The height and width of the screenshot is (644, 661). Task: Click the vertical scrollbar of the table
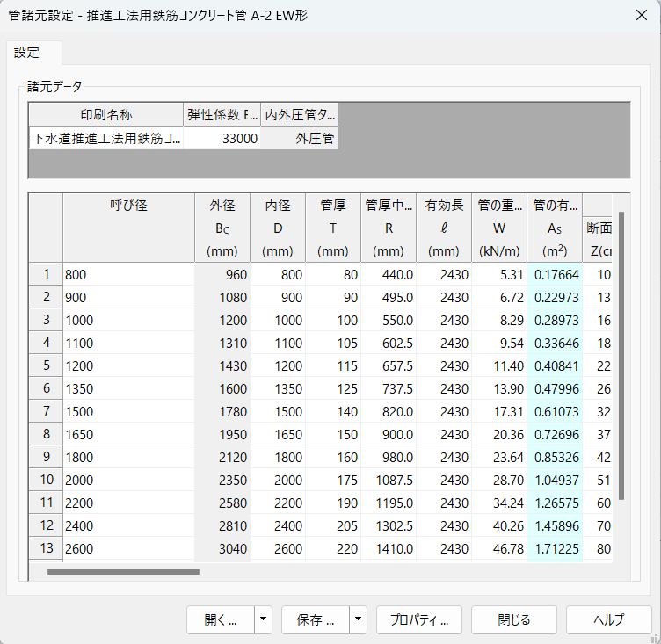pyautogui.click(x=621, y=351)
